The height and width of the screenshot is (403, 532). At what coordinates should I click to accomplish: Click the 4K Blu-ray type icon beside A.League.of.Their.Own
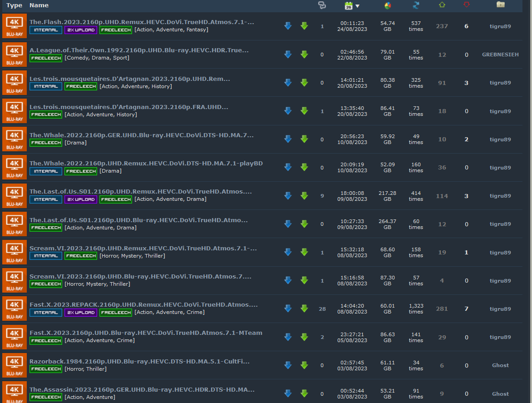(15, 55)
